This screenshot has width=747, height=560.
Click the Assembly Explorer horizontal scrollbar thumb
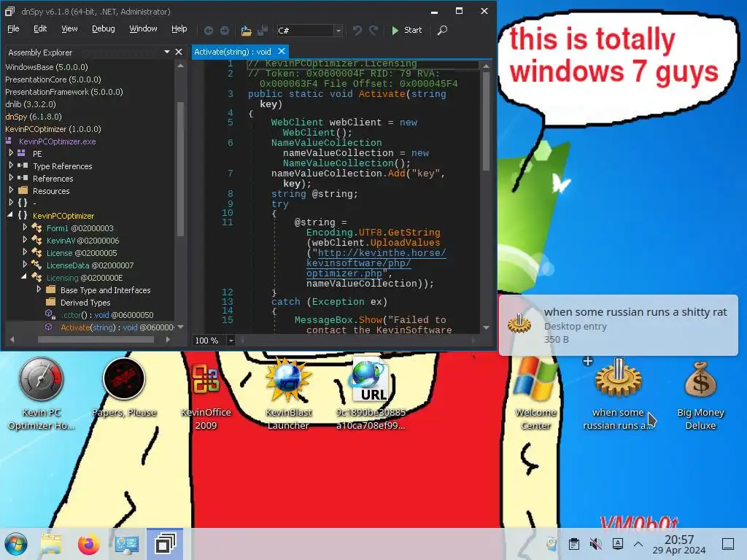pyautogui.click(x=96, y=340)
